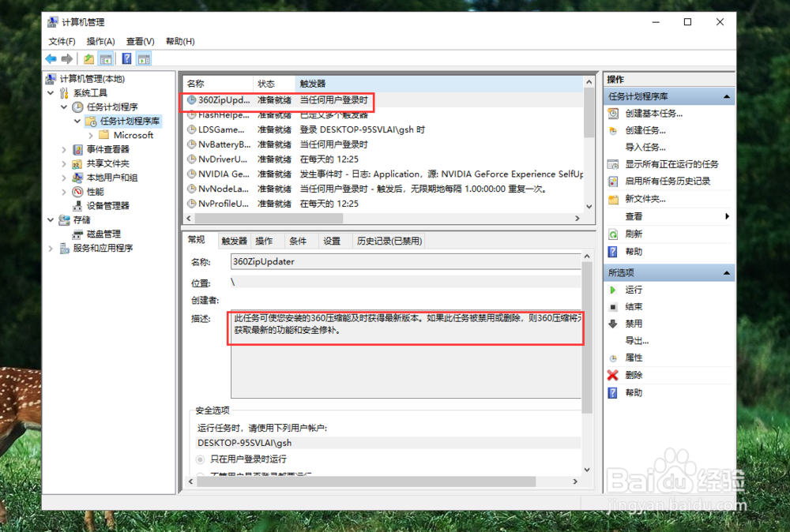The image size is (790, 532).
Task: Click the task list horizontal scrollbar thumb
Action: tap(269, 219)
